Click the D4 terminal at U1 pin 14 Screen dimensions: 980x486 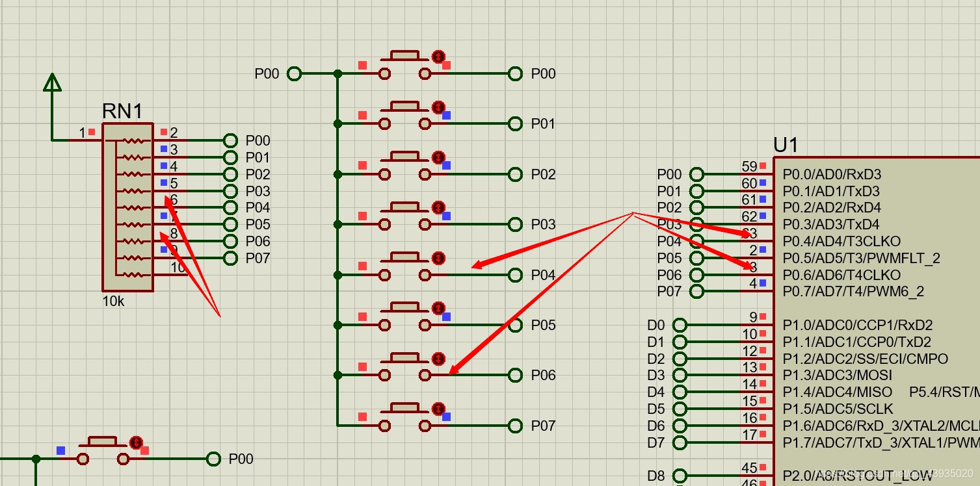tap(680, 392)
